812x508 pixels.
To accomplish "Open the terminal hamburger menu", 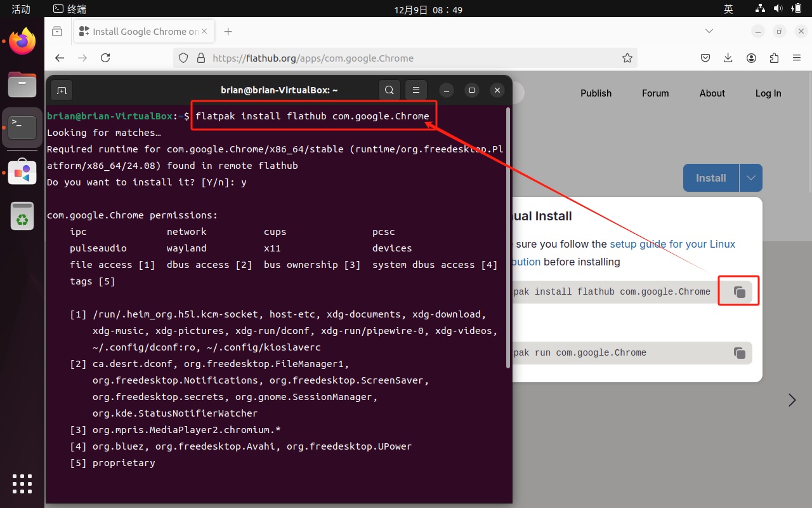I will (x=416, y=90).
